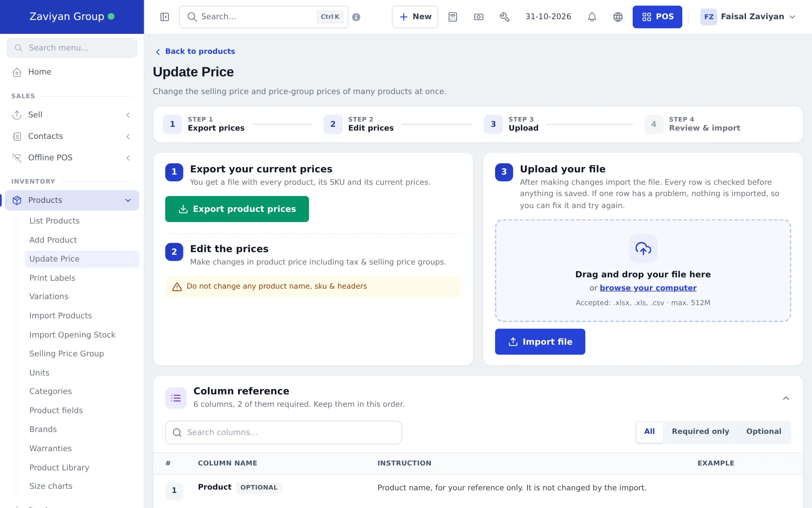
Task: Click the search info icon
Action: point(356,17)
